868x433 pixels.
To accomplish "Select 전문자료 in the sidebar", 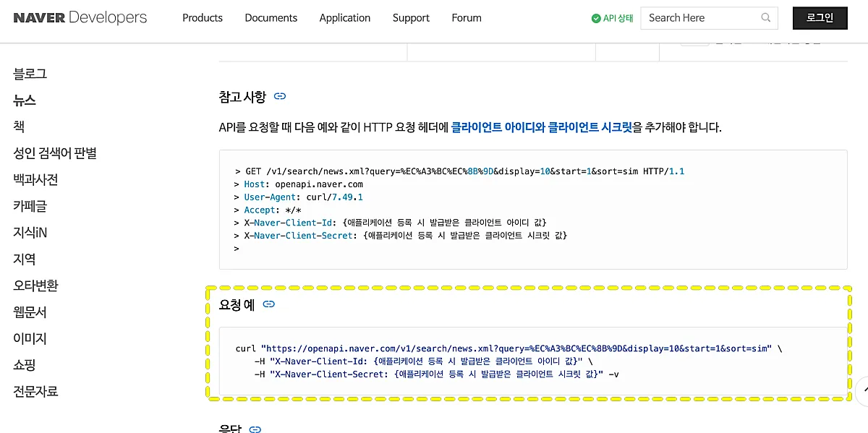I will point(35,392).
